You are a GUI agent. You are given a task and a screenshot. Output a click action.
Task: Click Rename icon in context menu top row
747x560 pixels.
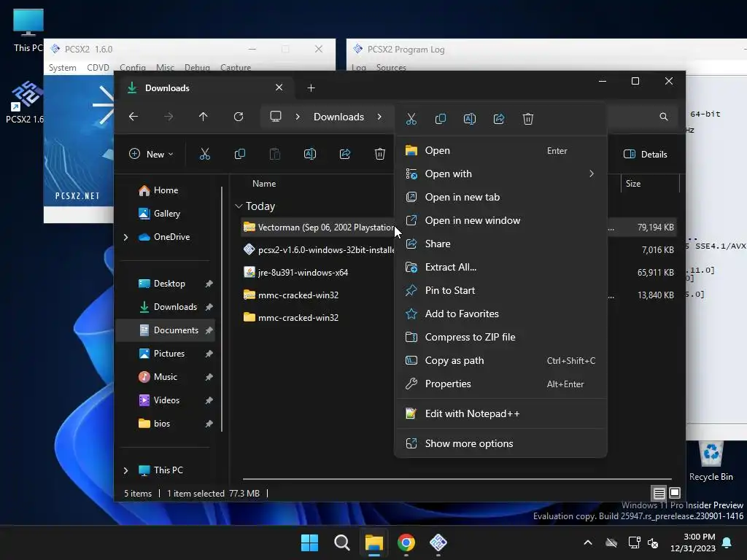tap(470, 119)
